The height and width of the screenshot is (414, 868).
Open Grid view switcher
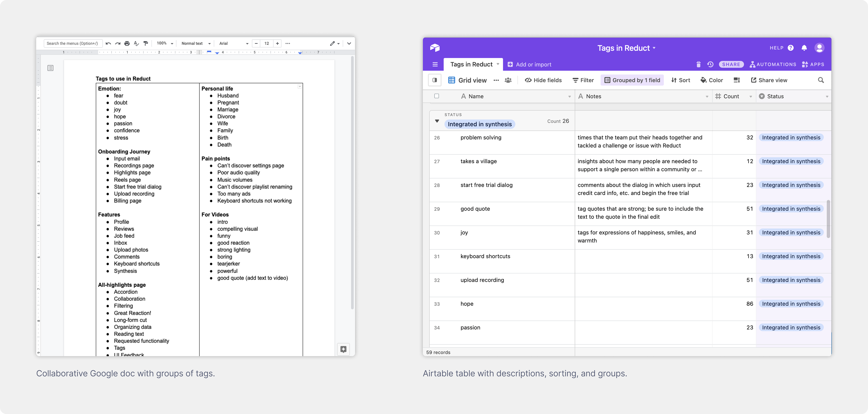pyautogui.click(x=467, y=80)
